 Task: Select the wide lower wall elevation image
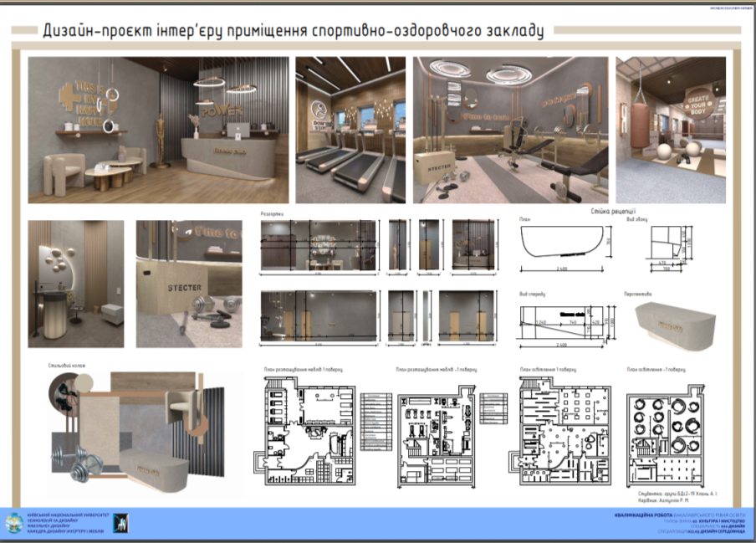click(319, 316)
